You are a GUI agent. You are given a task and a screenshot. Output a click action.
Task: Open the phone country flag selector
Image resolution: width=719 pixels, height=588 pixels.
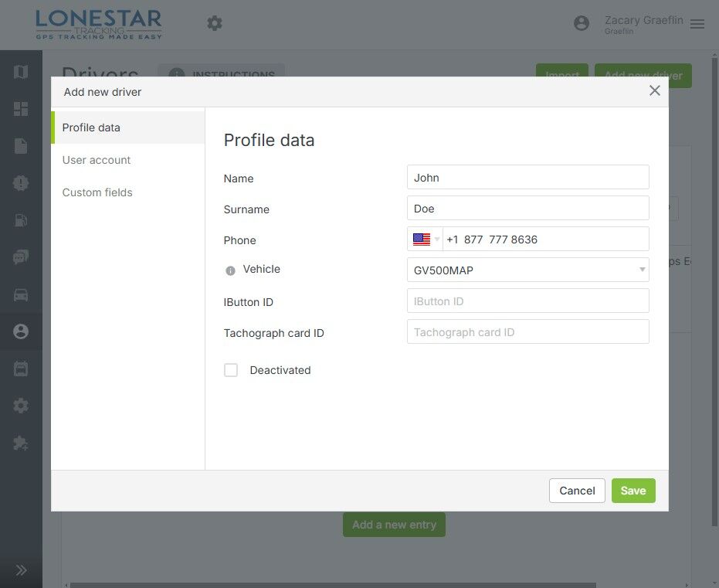point(426,240)
